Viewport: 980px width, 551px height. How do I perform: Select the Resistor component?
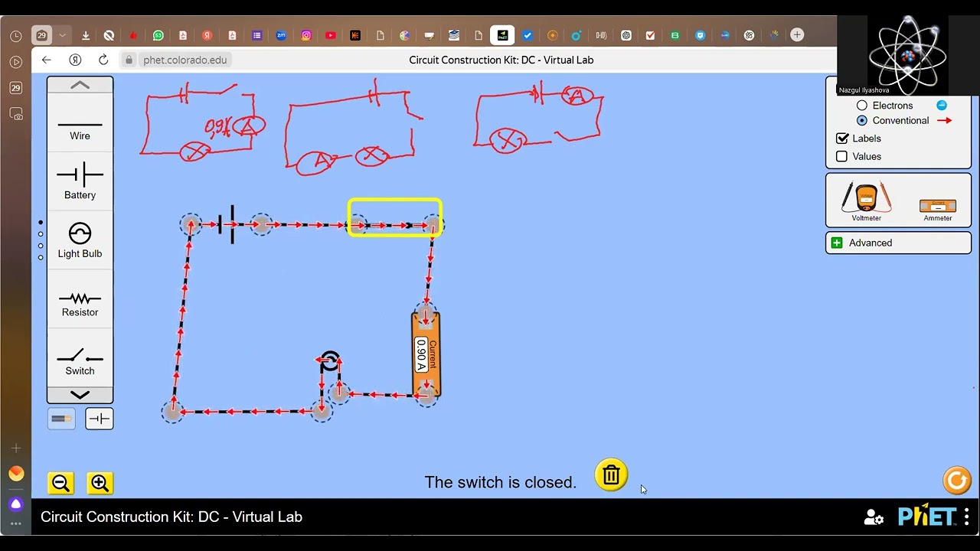tap(80, 304)
